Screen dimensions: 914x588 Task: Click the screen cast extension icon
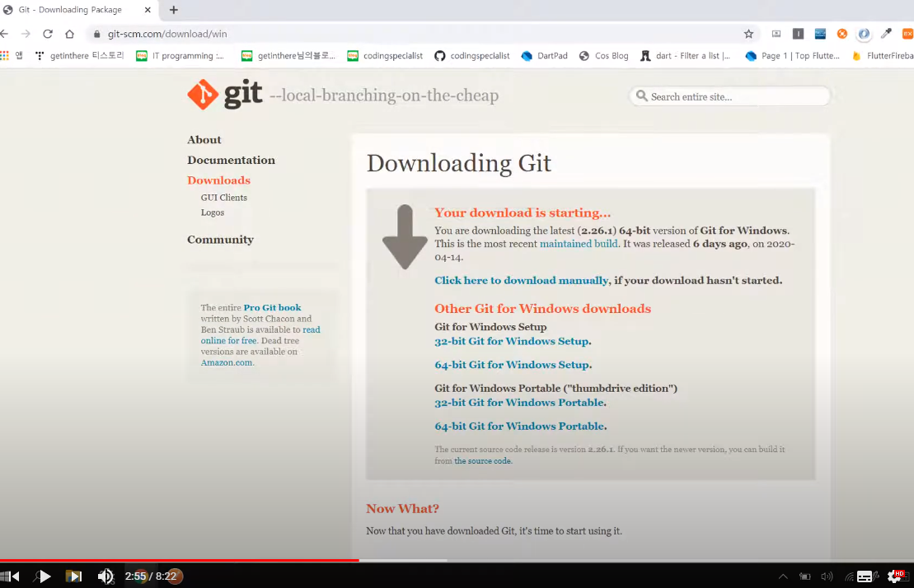tap(776, 34)
